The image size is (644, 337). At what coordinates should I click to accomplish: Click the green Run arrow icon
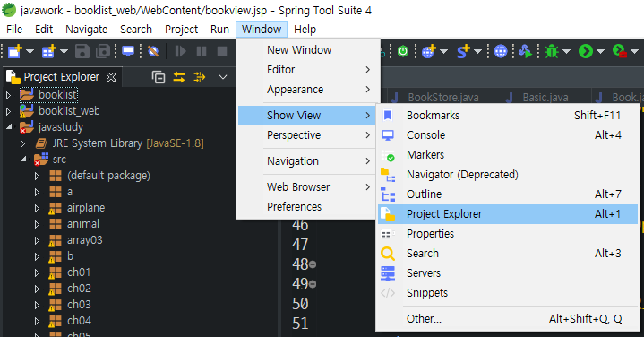point(586,51)
